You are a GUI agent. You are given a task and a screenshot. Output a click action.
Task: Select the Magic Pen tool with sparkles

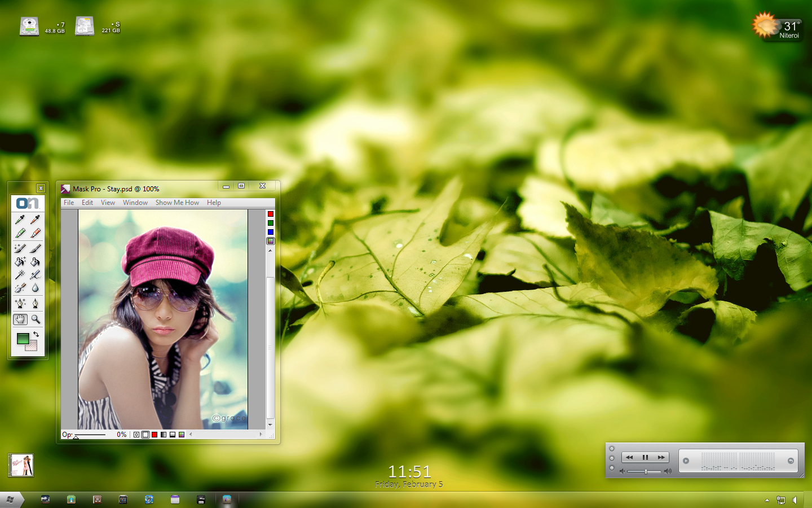point(20,304)
